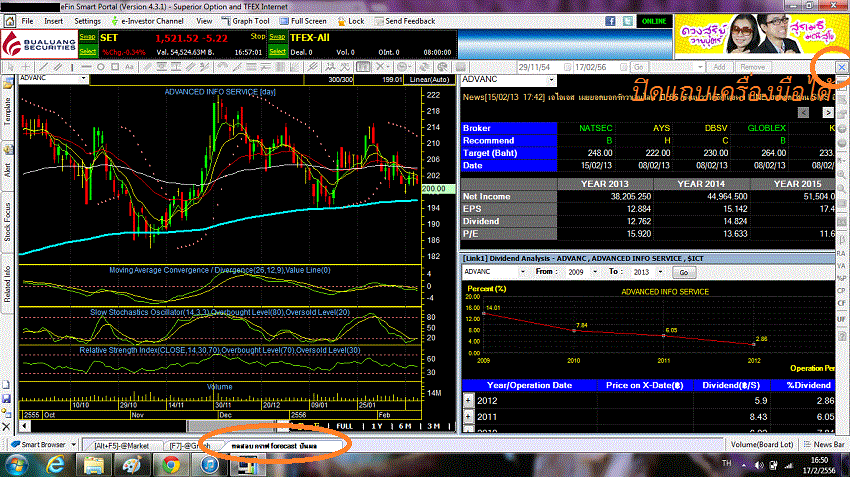
Task: Click the Linear(Auto) scale selector
Action: [429, 79]
